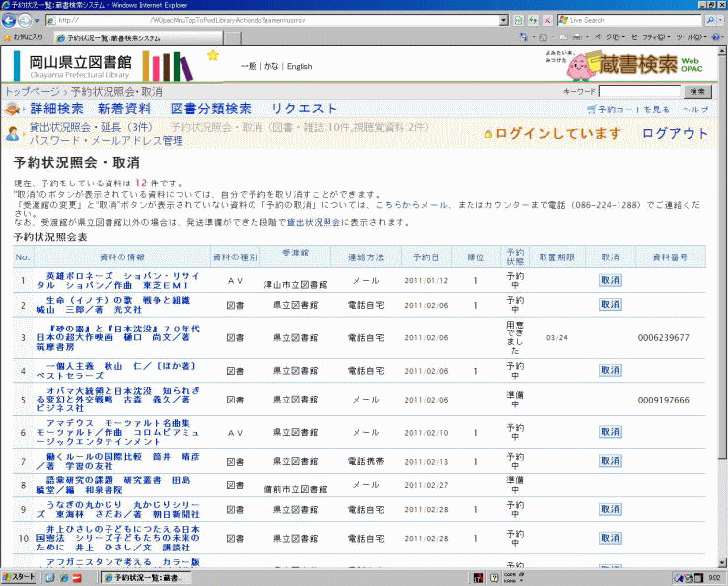Cancel reservation for 働くルールの国際比較 row

pos(610,460)
